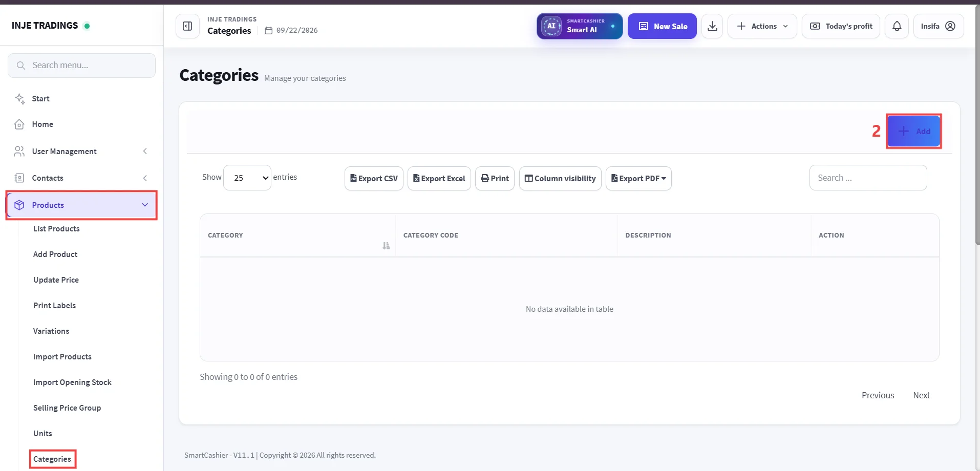Select Import Products
Image resolution: width=980 pixels, height=471 pixels.
[62, 357]
